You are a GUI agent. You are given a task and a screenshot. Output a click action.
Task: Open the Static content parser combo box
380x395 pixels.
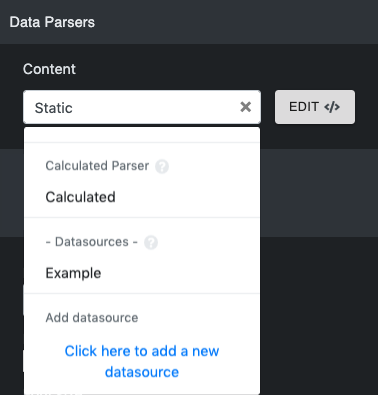coord(142,107)
